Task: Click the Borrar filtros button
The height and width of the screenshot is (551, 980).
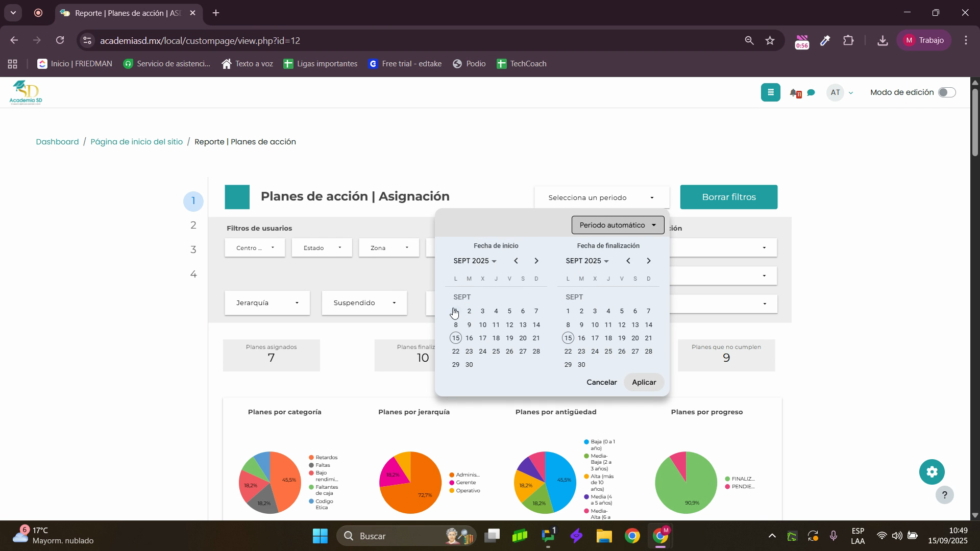Action: pyautogui.click(x=728, y=197)
